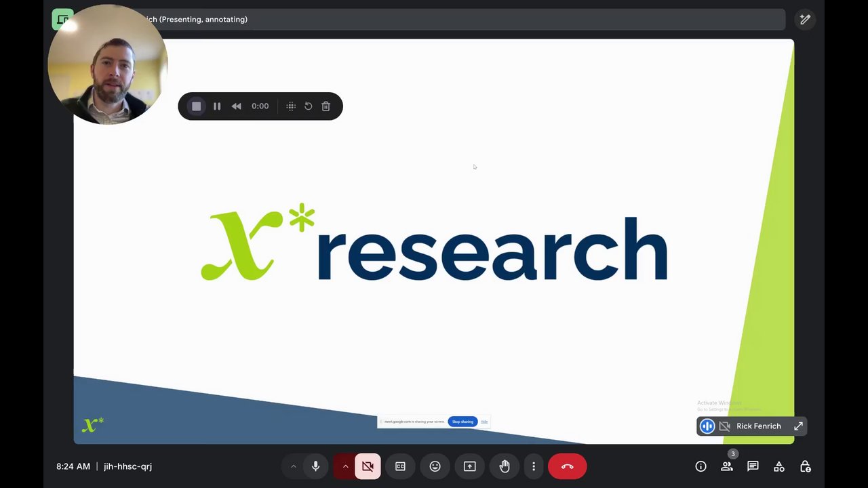The width and height of the screenshot is (868, 488).
Task: Stop the screen recording
Action: pos(197,106)
